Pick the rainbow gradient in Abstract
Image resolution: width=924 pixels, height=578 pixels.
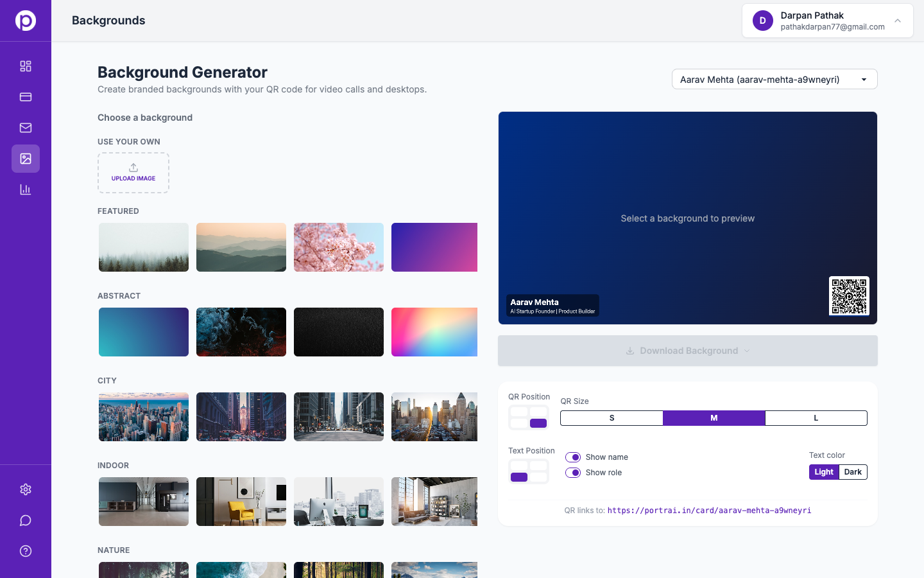[434, 332]
